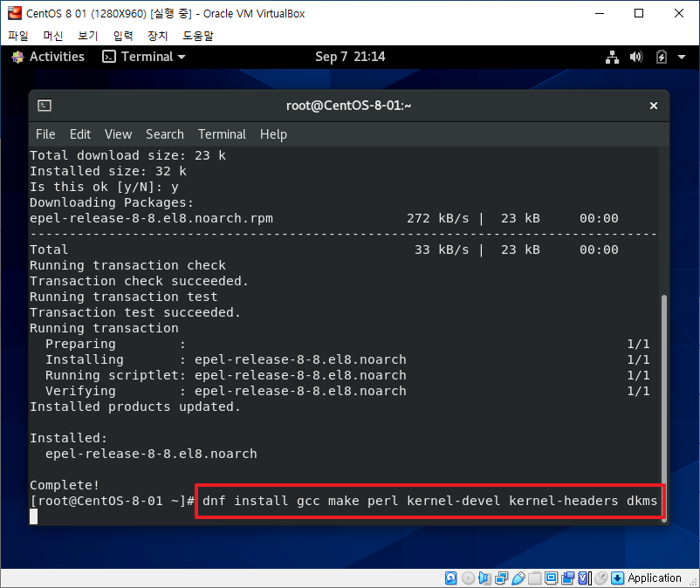The height and width of the screenshot is (588, 700).
Task: Open the terminal File menu
Action: (45, 134)
